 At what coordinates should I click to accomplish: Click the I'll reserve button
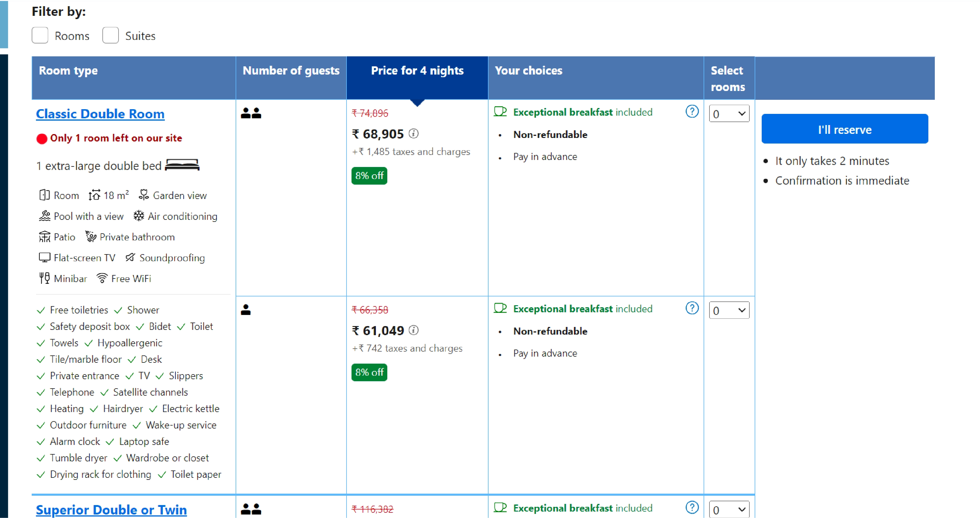(844, 129)
